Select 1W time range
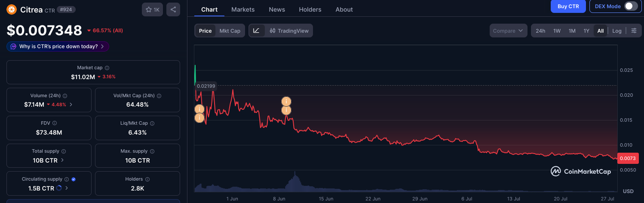 557,31
